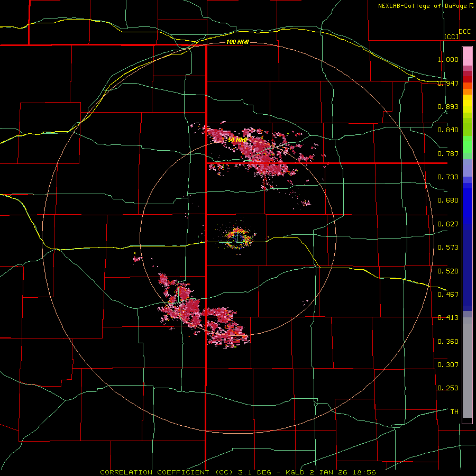Select the 0.840 scale value
The width and height of the screenshot is (476, 476).
pyautogui.click(x=448, y=130)
